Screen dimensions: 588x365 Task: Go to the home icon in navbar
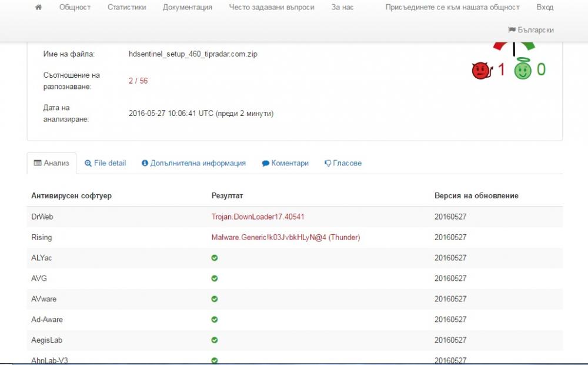click(38, 7)
